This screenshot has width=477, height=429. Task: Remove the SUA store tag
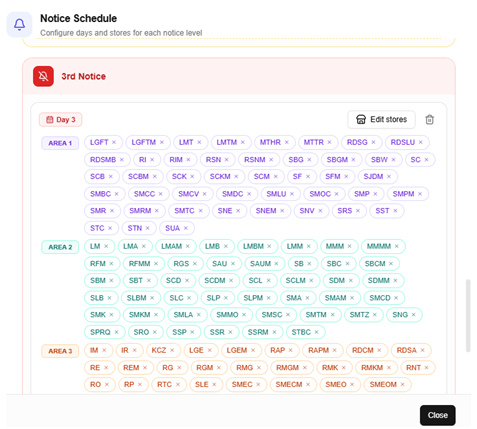click(186, 228)
